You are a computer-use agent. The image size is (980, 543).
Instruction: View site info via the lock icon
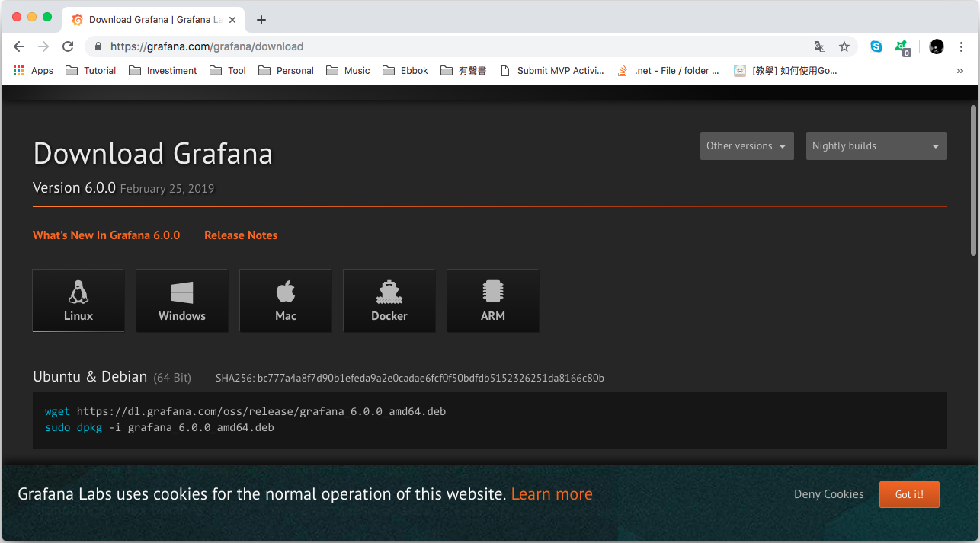pyautogui.click(x=98, y=46)
